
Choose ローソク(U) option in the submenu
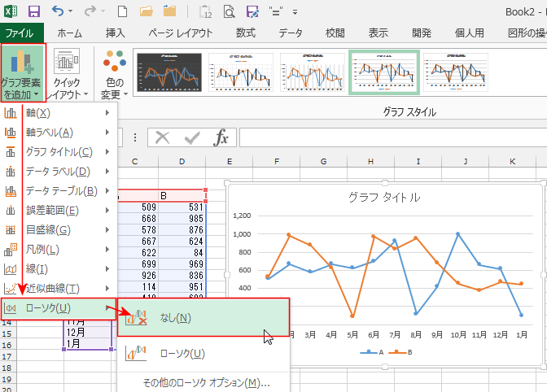pyautogui.click(x=182, y=354)
